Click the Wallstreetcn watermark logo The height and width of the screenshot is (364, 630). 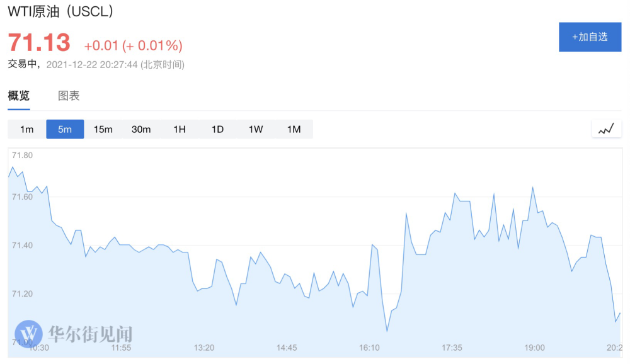(x=28, y=333)
